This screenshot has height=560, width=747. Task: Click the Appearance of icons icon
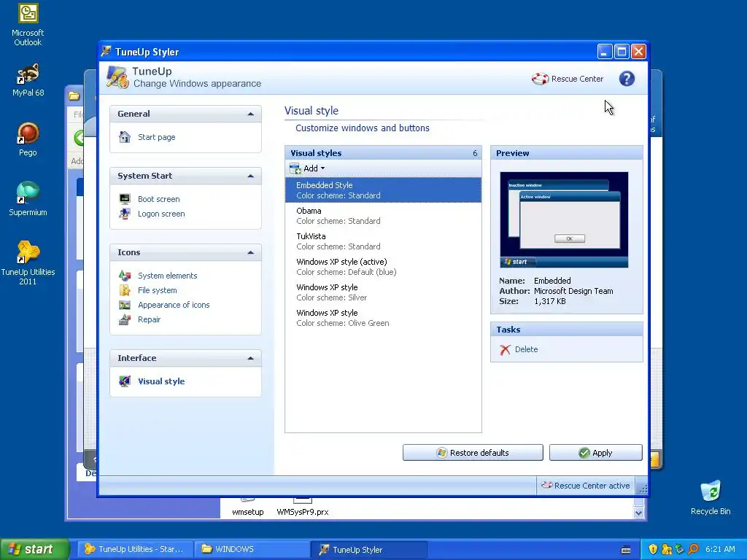[124, 306]
